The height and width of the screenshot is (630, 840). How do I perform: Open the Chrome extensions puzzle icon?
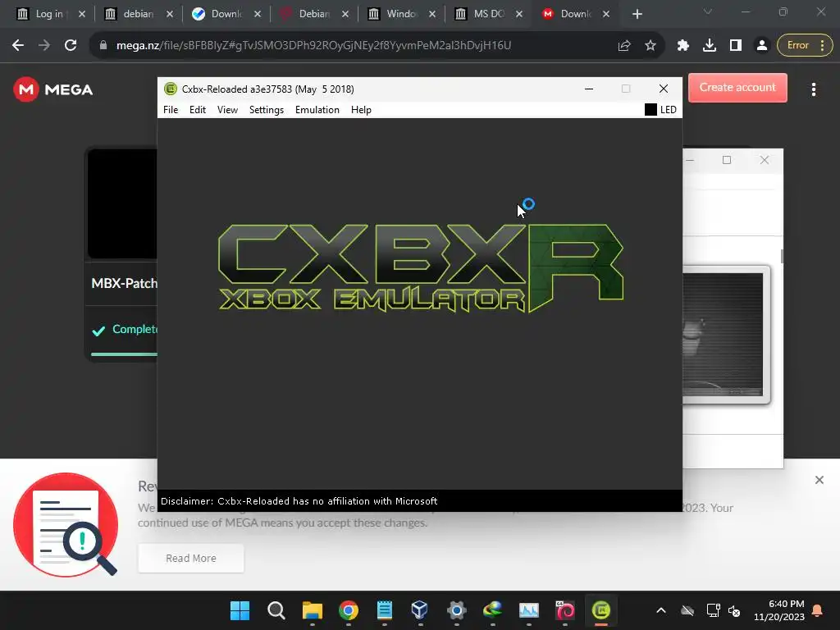(682, 46)
